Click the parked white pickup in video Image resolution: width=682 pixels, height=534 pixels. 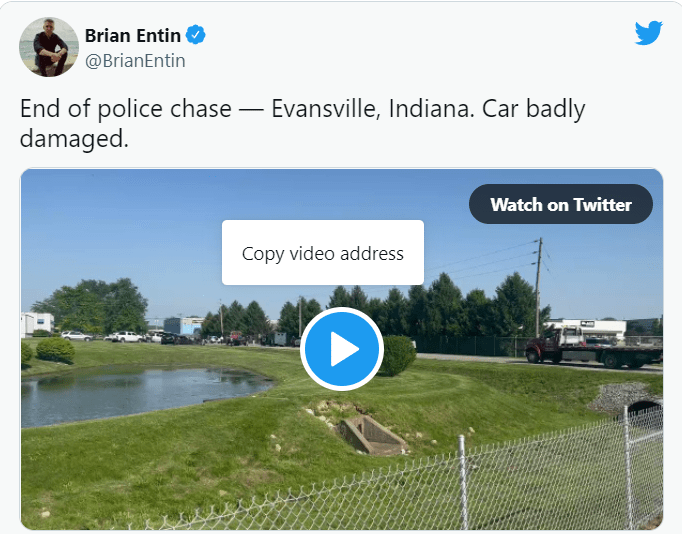pos(126,337)
